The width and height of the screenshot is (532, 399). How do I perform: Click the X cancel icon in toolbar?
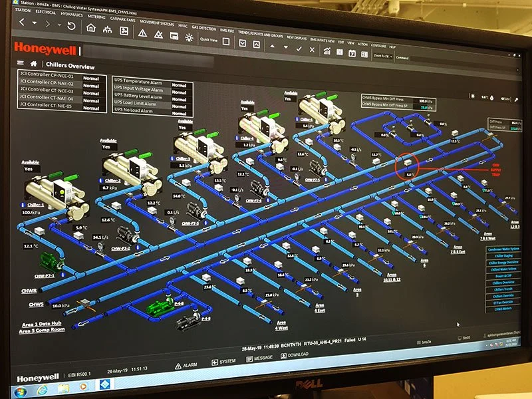tap(312, 50)
